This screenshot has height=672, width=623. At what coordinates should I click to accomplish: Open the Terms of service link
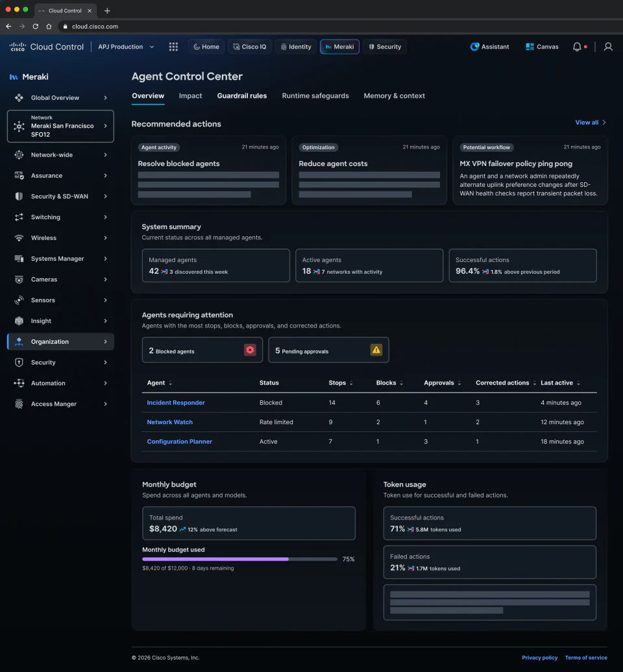[586, 658]
